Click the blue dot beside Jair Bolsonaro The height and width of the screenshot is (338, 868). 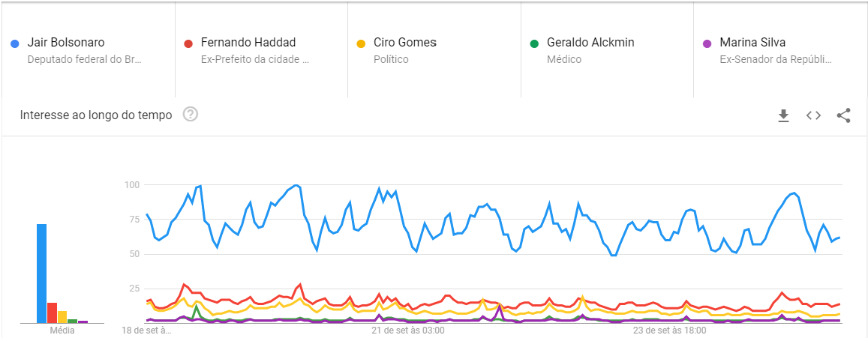15,43
